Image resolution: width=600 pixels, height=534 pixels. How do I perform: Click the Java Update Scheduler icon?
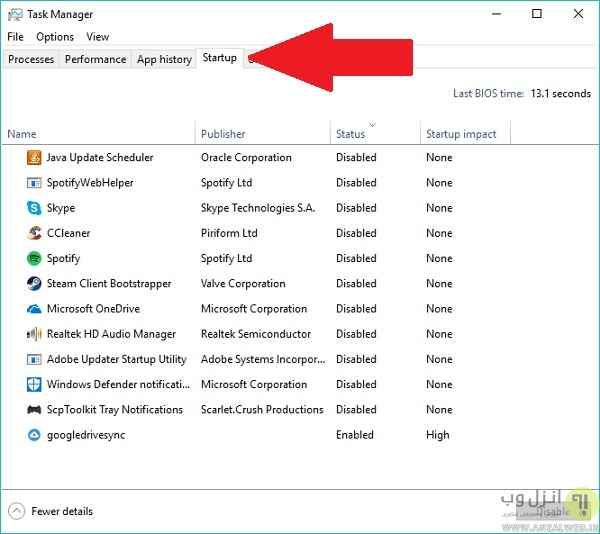tap(34, 157)
